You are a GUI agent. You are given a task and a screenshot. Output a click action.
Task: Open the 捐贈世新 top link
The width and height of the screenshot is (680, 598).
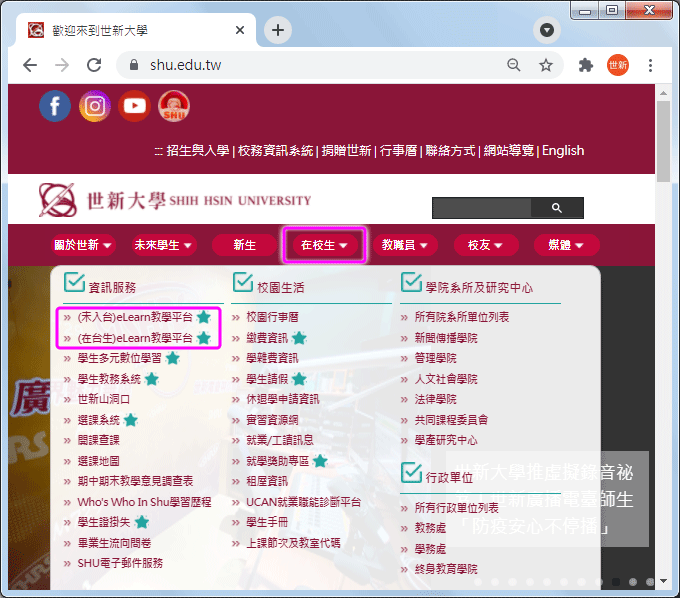(347, 150)
